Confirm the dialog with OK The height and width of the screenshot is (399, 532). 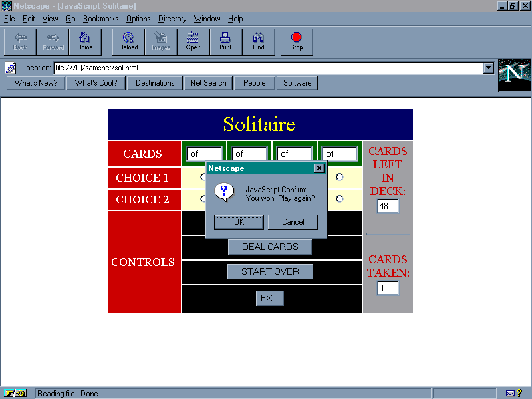tap(239, 222)
